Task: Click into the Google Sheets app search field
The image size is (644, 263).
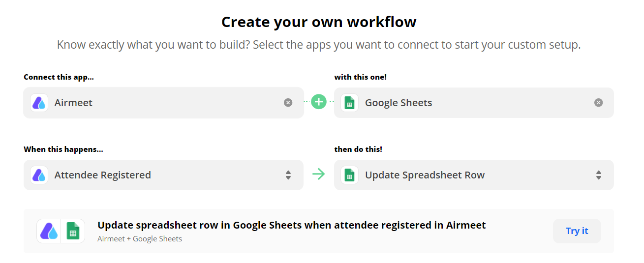Action: point(474,103)
